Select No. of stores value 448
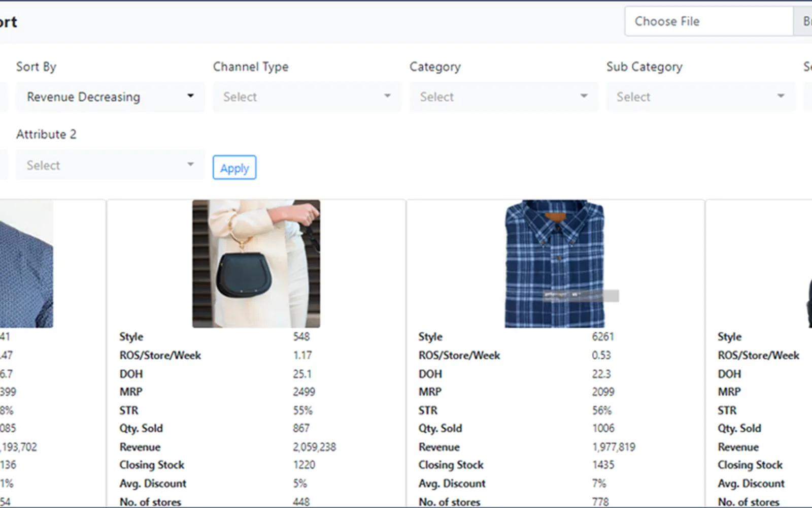Viewport: 812px width, 508px height. click(x=301, y=502)
